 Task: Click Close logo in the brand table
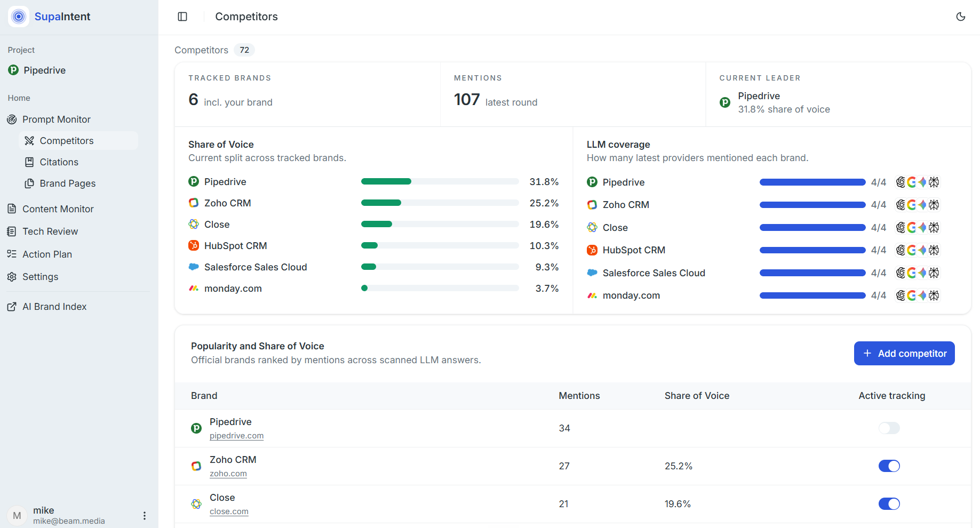196,504
